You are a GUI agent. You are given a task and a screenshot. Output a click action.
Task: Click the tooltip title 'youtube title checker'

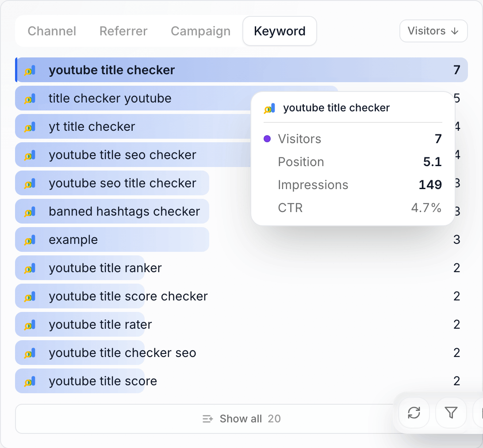(x=336, y=108)
